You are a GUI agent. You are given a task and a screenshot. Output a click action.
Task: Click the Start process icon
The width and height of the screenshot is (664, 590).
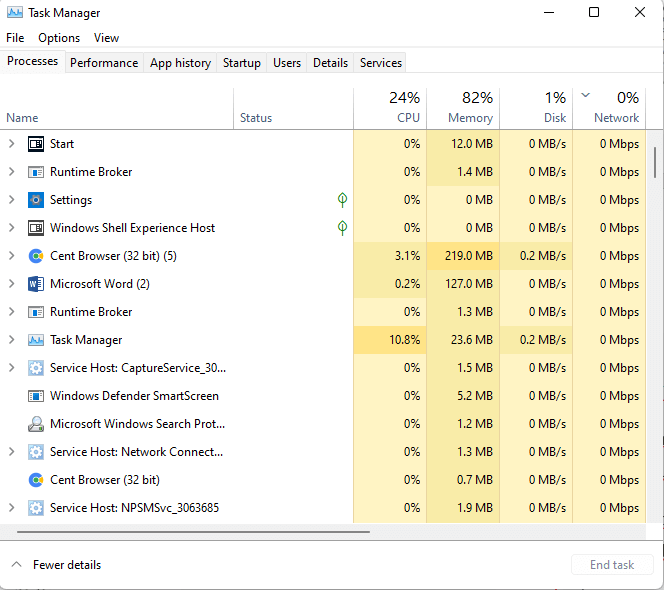point(36,144)
